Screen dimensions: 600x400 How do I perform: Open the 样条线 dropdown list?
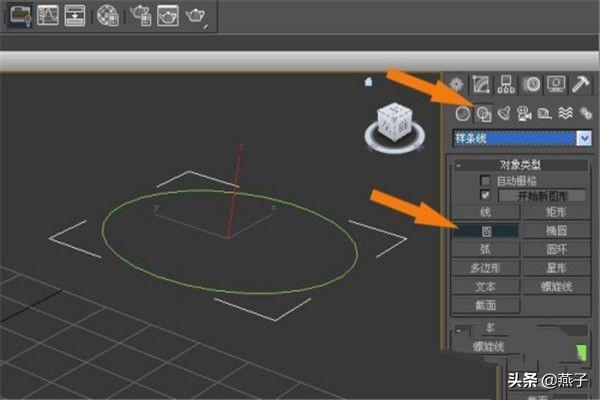[584, 137]
